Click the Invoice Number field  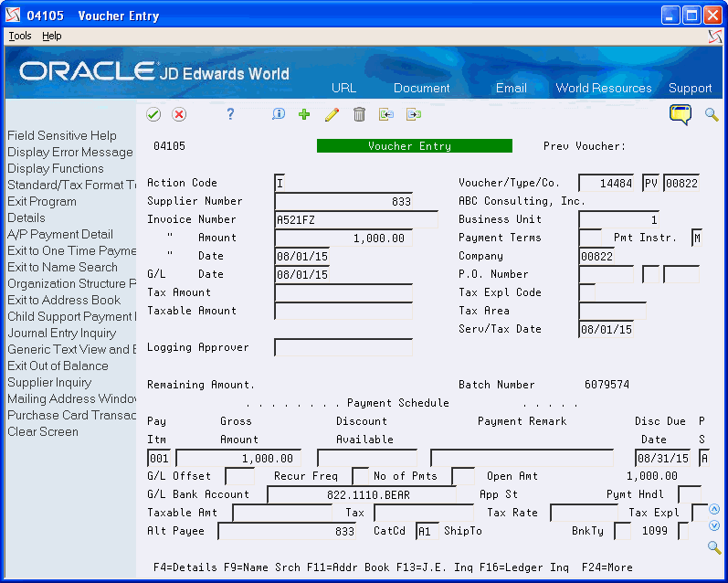pos(356,219)
